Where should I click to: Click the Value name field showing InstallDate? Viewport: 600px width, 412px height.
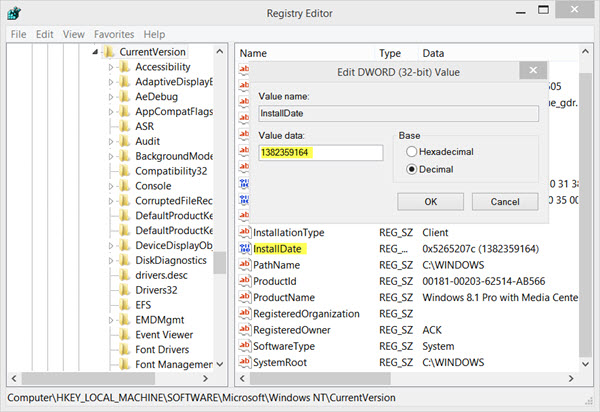click(398, 114)
